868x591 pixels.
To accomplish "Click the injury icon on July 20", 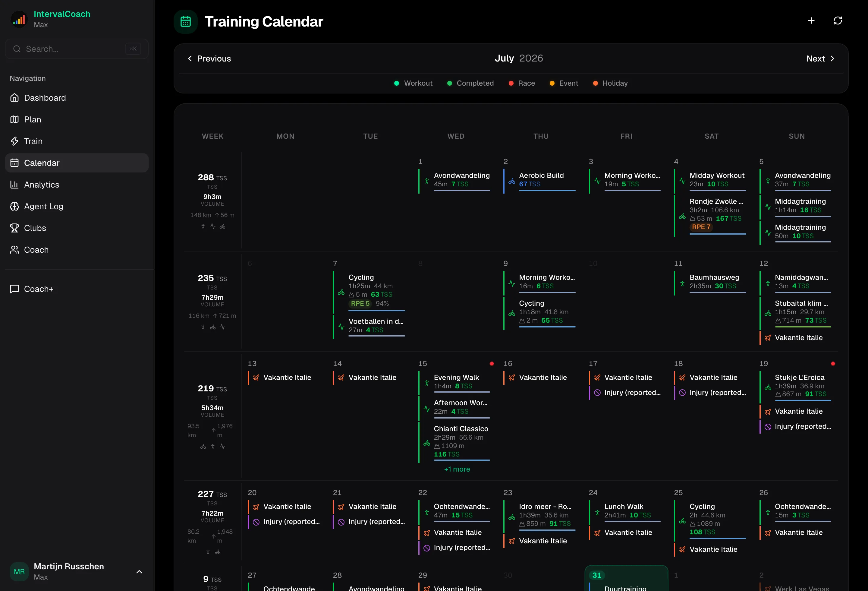I will (256, 522).
